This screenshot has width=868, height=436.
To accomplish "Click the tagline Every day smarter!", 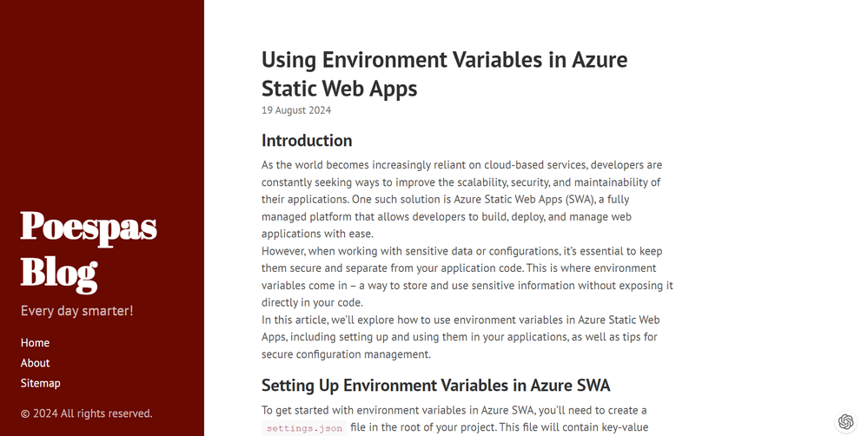I will (x=77, y=311).
